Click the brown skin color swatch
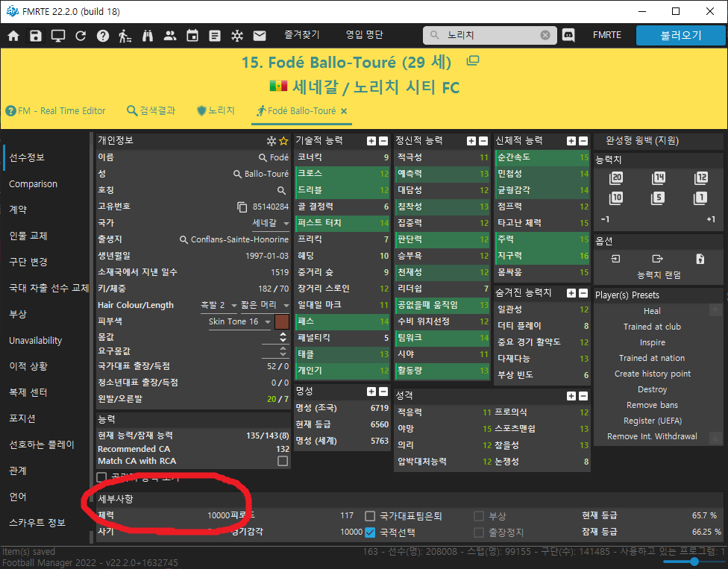 point(281,322)
